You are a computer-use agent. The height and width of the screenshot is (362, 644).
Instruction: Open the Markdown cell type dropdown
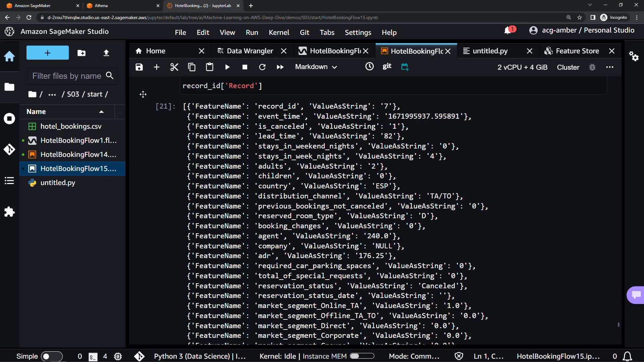pos(316,67)
